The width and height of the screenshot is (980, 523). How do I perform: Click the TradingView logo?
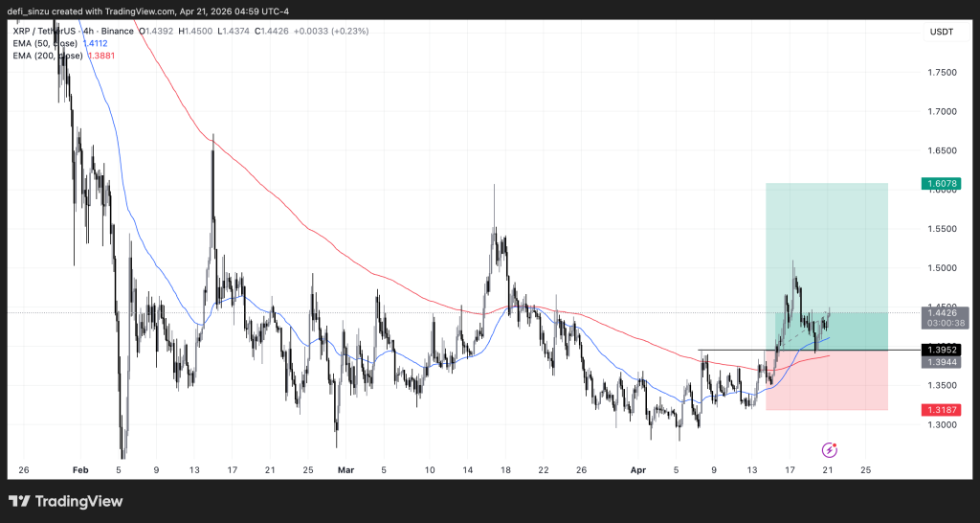click(x=65, y=501)
